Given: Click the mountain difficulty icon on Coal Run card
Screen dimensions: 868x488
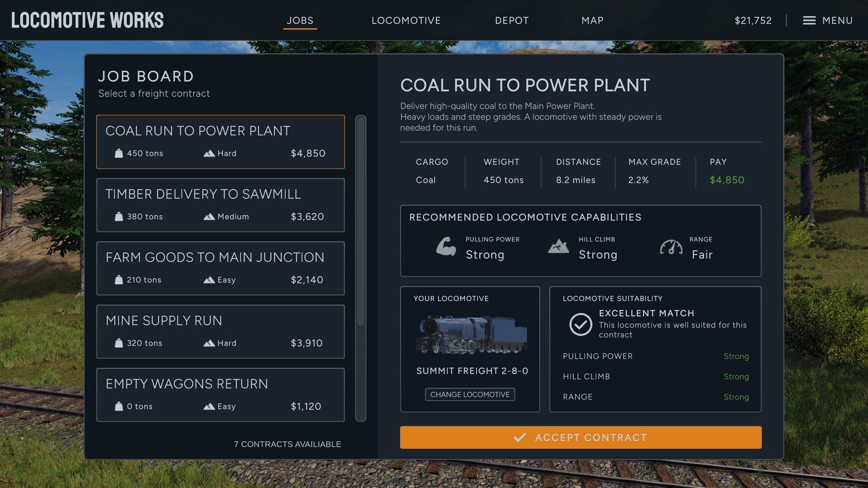Looking at the screenshot, I should coord(209,153).
